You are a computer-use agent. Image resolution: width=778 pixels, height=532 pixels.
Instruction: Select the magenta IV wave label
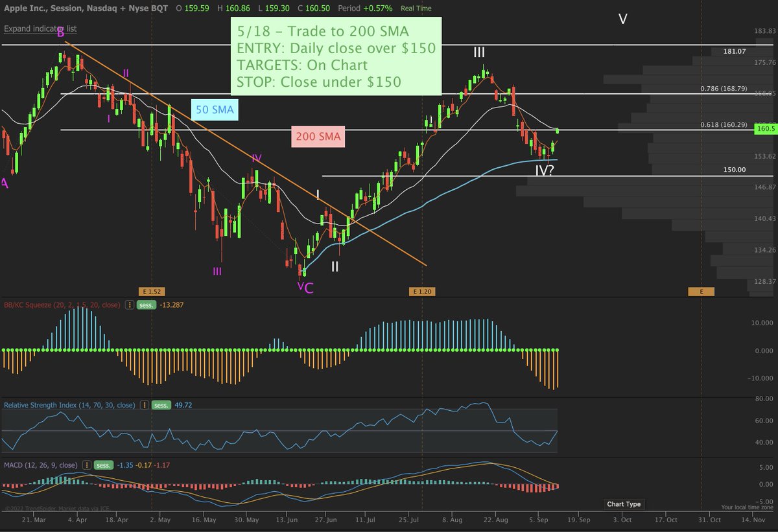257,157
